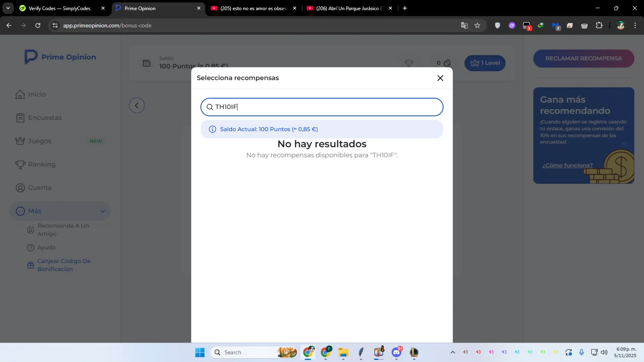Open the tab search dropdown
Screen dimensions: 644x362
8,8
